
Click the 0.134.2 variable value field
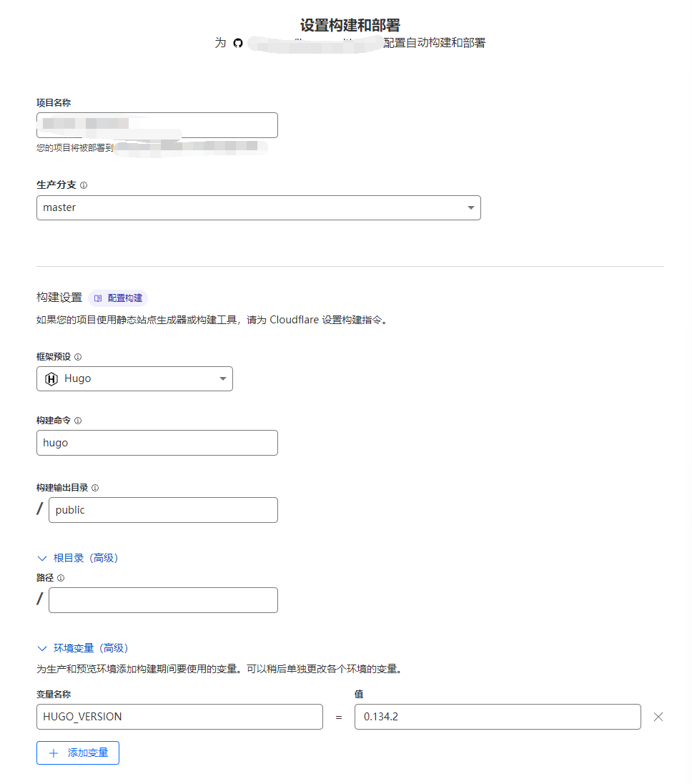[498, 716]
